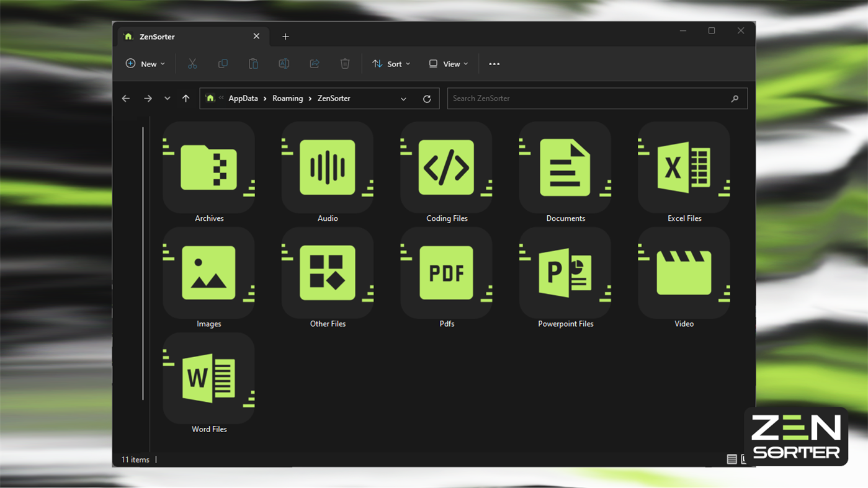Refresh the ZenSorter folder view
Screen dimensions: 868x488
click(426, 98)
